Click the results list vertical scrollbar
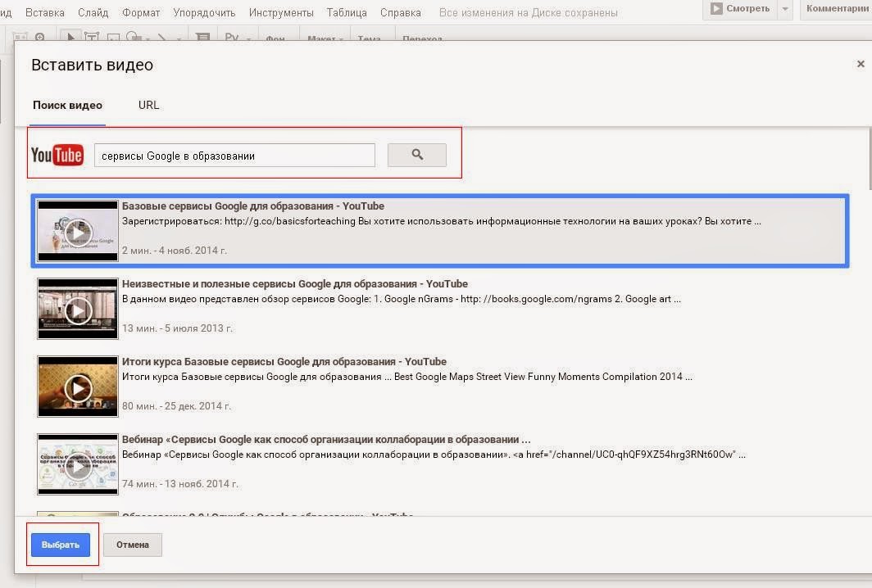Viewport: 872px width, 588px height. (x=870, y=158)
